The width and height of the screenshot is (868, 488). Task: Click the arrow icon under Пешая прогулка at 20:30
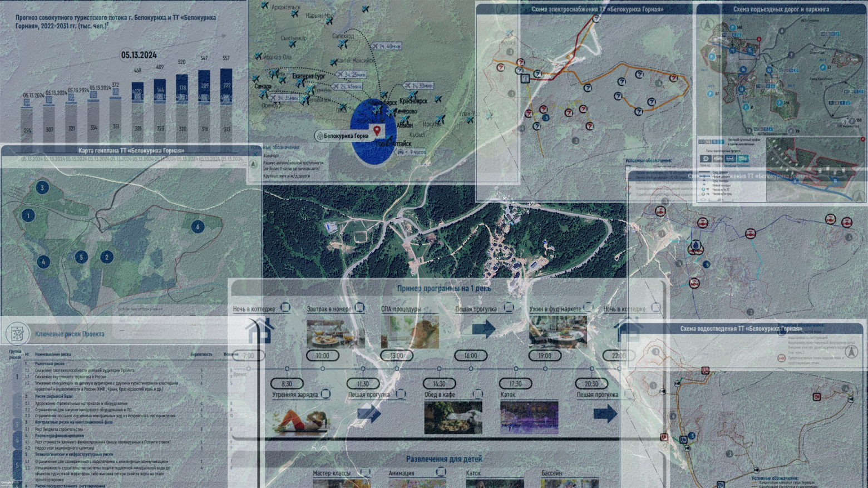tap(605, 413)
